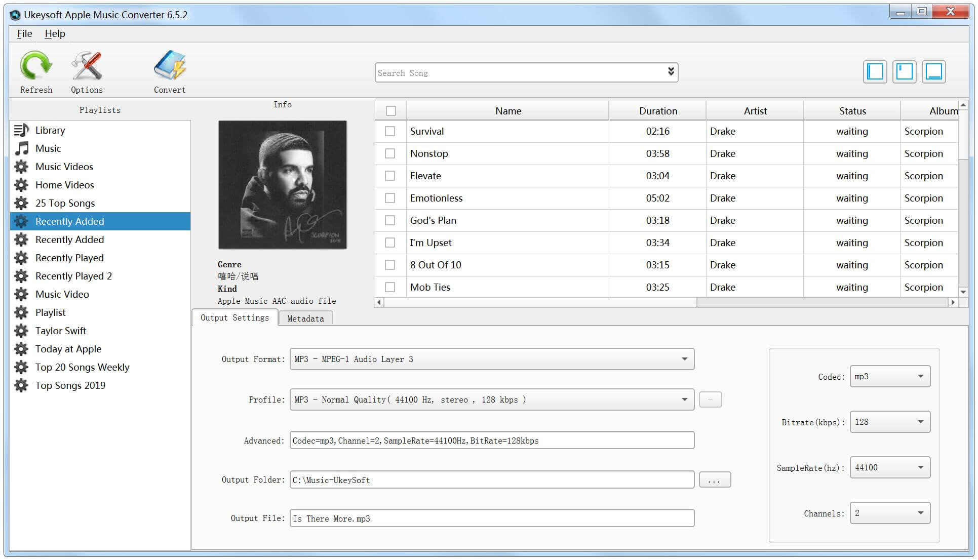Expand the Profile quality dropdown

pyautogui.click(x=684, y=399)
